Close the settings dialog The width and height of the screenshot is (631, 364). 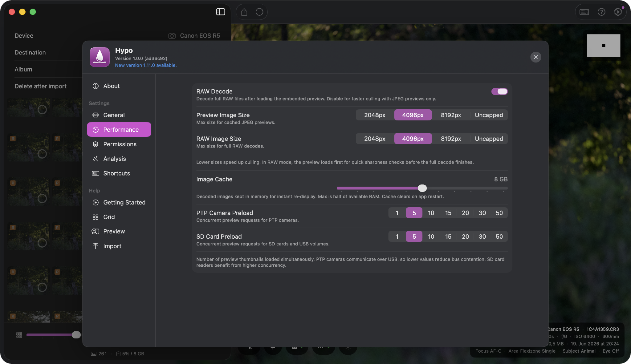[536, 57]
